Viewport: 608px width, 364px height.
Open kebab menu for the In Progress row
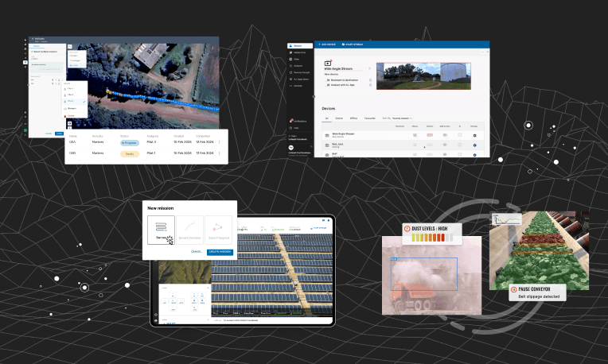coord(220,142)
